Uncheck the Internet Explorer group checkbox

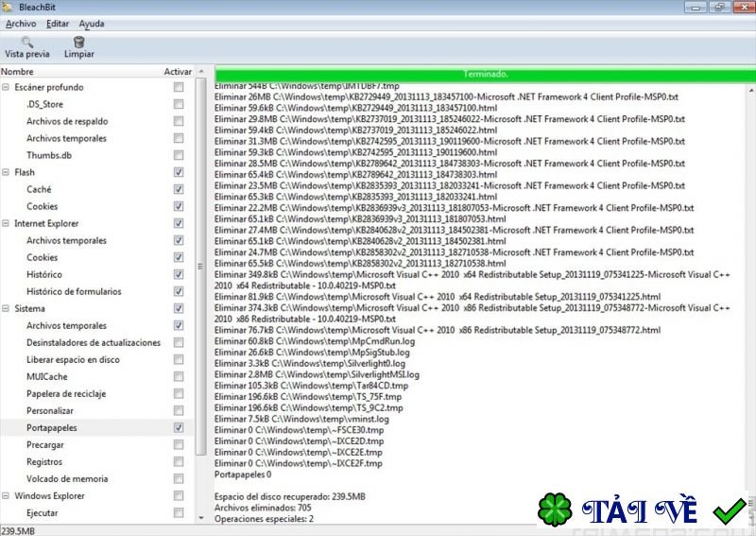coord(179,223)
